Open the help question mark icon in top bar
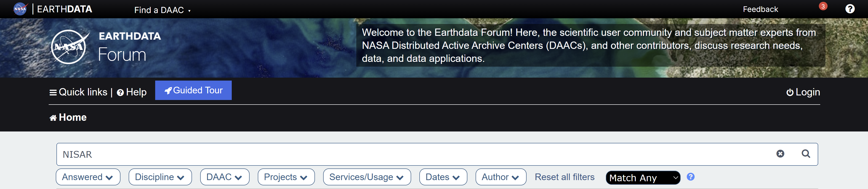868x189 pixels. pos(850,9)
